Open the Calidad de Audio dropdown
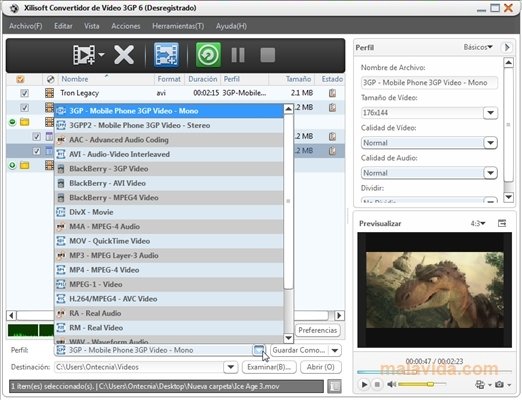 [490, 173]
